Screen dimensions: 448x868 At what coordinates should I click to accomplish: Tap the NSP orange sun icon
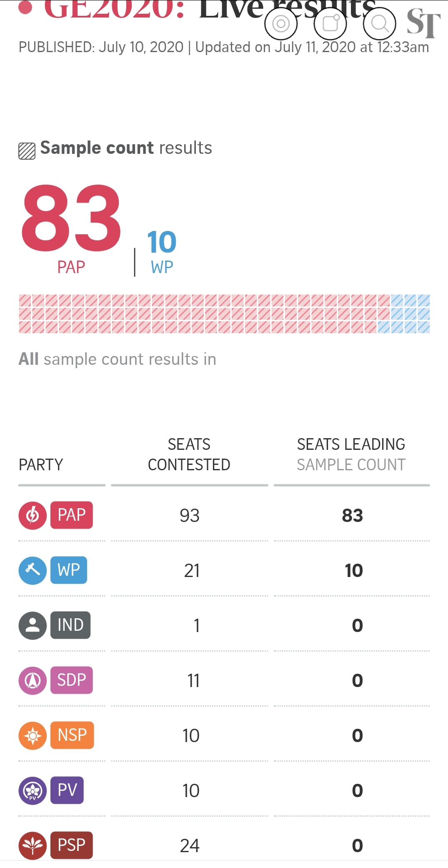coord(33,736)
